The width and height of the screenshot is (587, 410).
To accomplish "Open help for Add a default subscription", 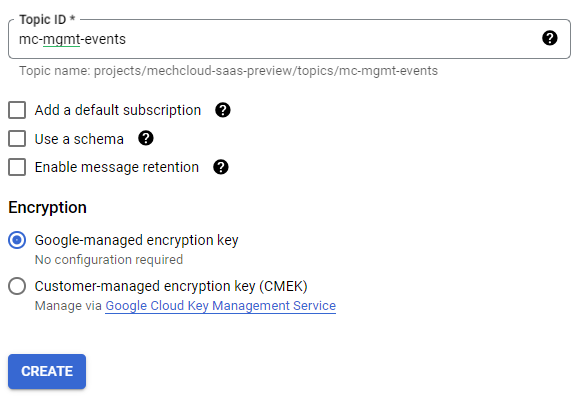I will pos(223,110).
